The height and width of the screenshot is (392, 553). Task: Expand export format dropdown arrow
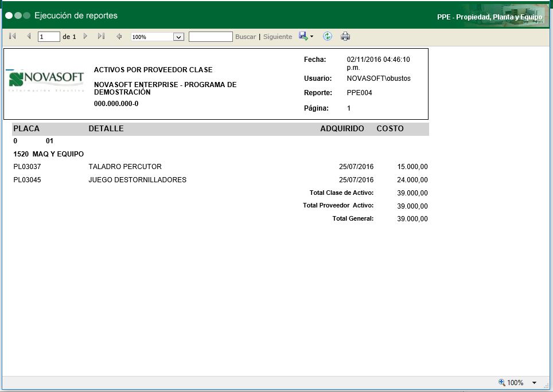[x=312, y=37]
